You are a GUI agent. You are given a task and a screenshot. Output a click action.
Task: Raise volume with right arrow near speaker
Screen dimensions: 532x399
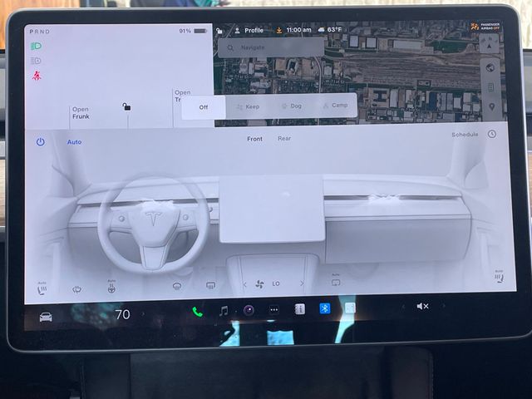pos(443,306)
